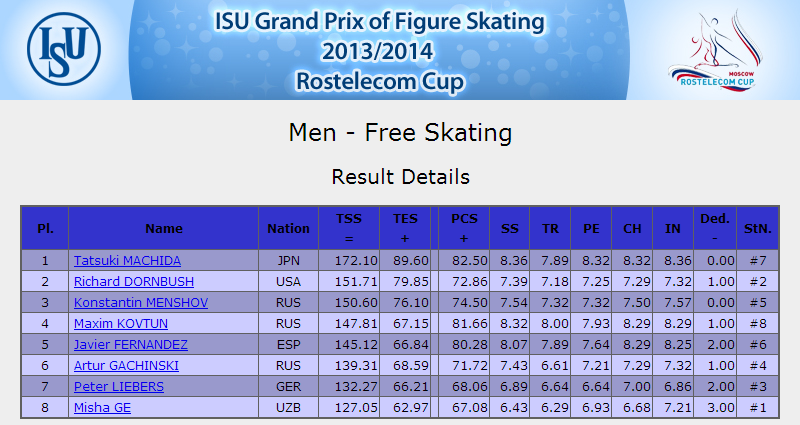800x425 pixels.
Task: Select the Javier FERNANDEZ link
Action: [131, 344]
